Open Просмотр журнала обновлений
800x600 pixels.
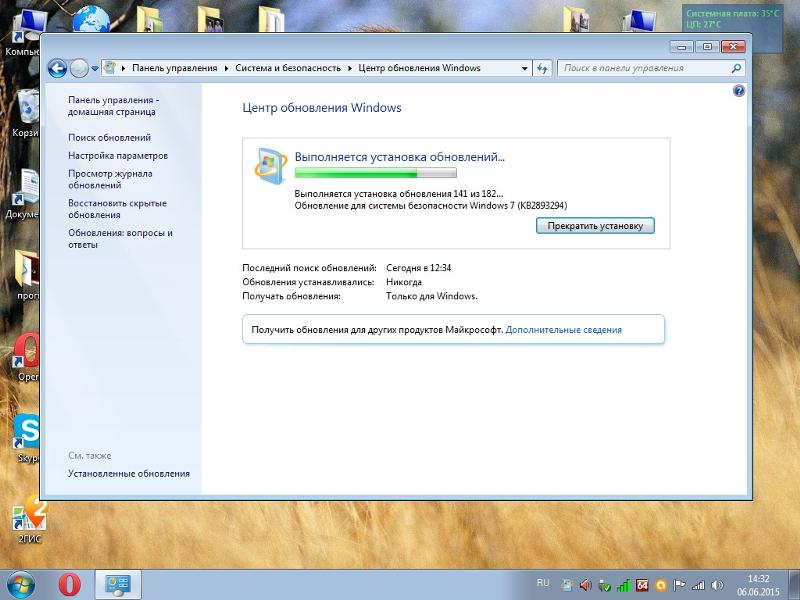(110, 179)
